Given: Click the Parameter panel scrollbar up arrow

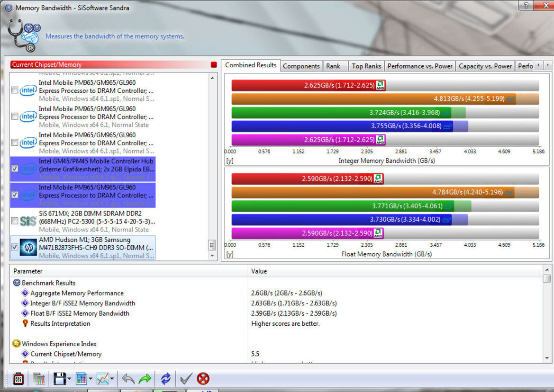Looking at the screenshot, I should coord(547,270).
